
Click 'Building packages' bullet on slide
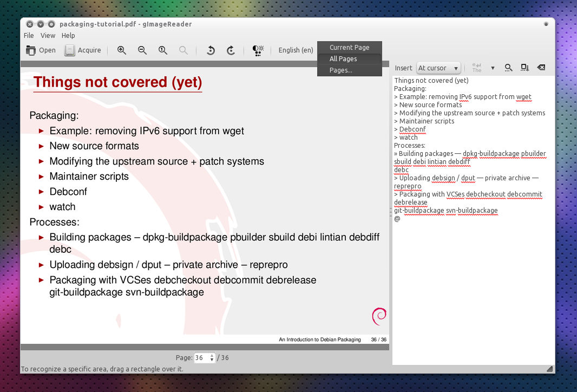(214, 243)
